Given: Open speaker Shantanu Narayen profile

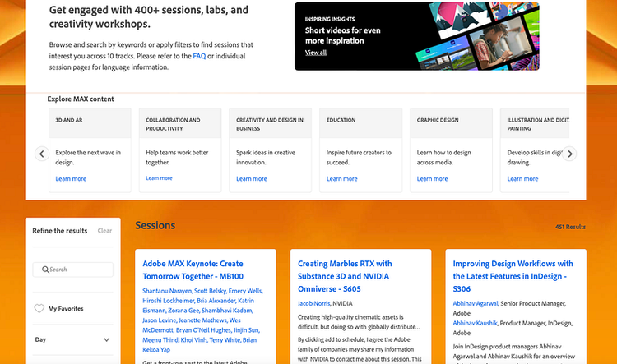Looking at the screenshot, I should [x=167, y=291].
